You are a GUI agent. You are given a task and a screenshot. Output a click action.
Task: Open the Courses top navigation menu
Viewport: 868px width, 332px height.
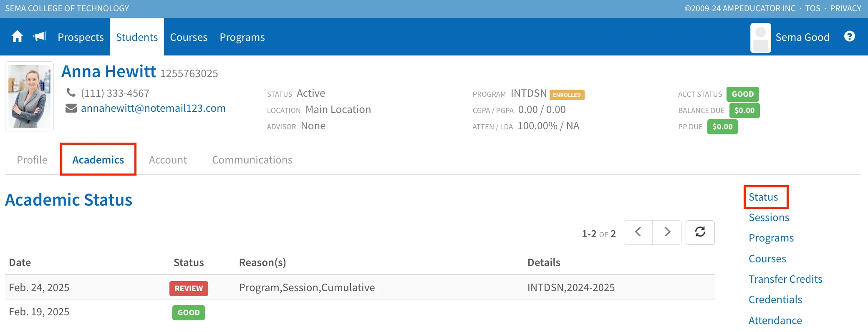tap(189, 37)
